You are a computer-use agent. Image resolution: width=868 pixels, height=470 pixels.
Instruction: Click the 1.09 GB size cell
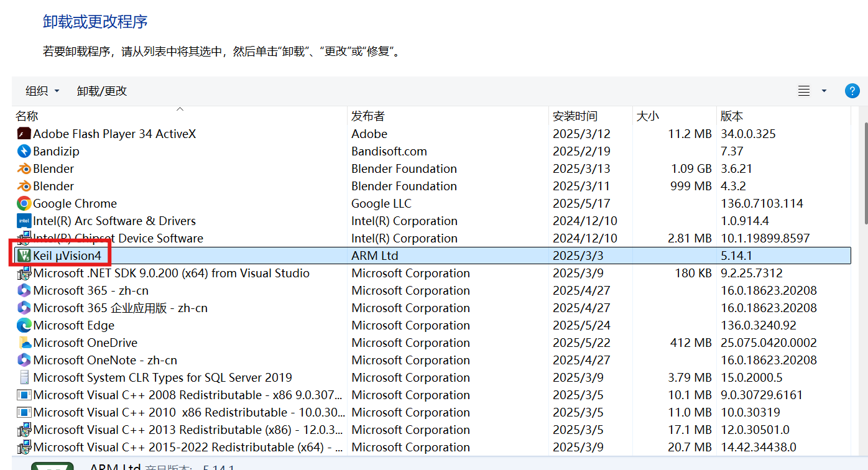(691, 168)
